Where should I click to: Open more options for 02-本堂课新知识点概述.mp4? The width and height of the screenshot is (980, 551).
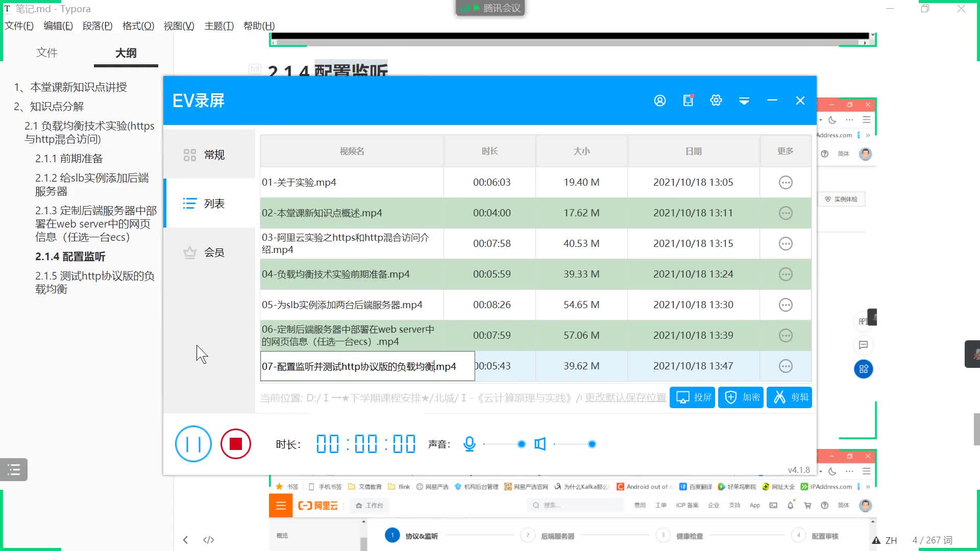coord(786,213)
